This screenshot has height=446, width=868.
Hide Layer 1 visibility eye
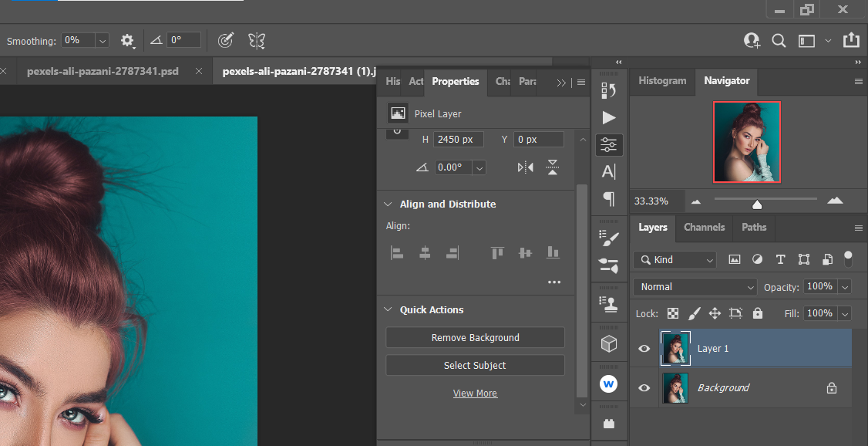(644, 349)
